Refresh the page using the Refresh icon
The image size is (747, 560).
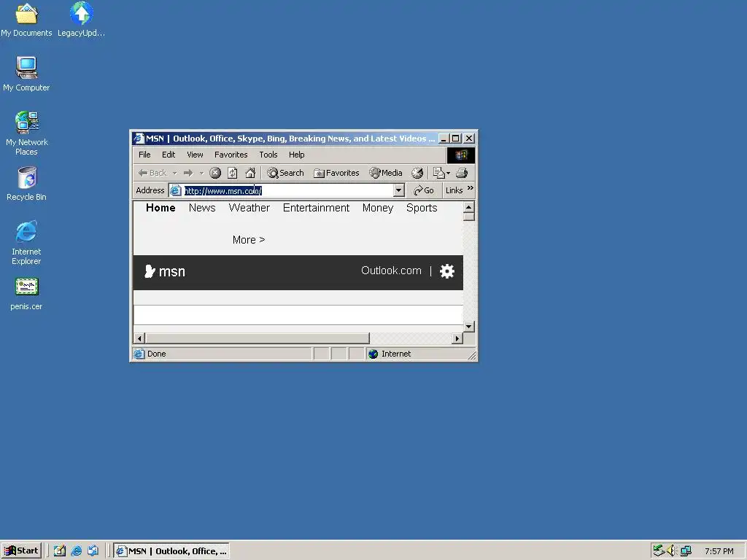point(233,173)
